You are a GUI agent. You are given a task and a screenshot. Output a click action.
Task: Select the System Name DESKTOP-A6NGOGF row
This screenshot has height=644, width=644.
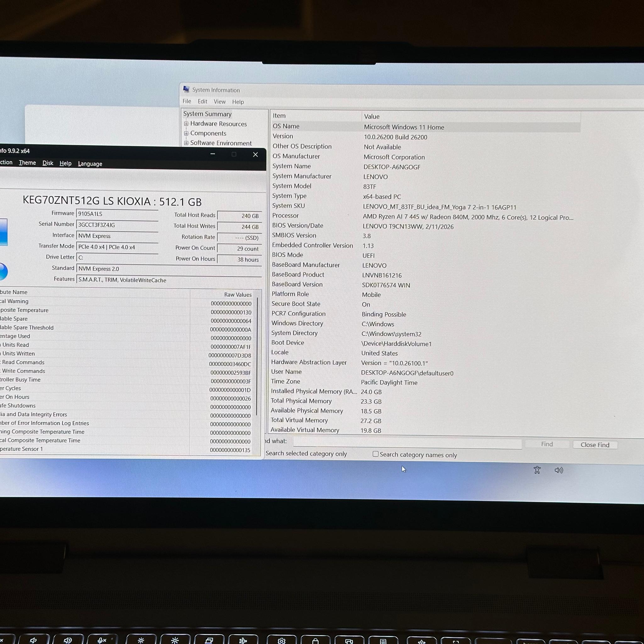click(425, 167)
